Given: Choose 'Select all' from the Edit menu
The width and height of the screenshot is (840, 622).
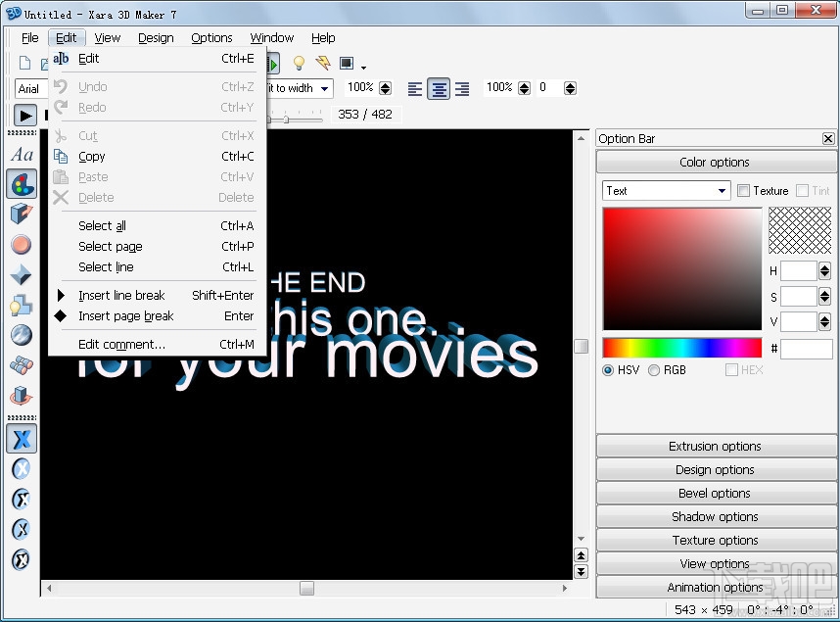Looking at the screenshot, I should tap(101, 225).
